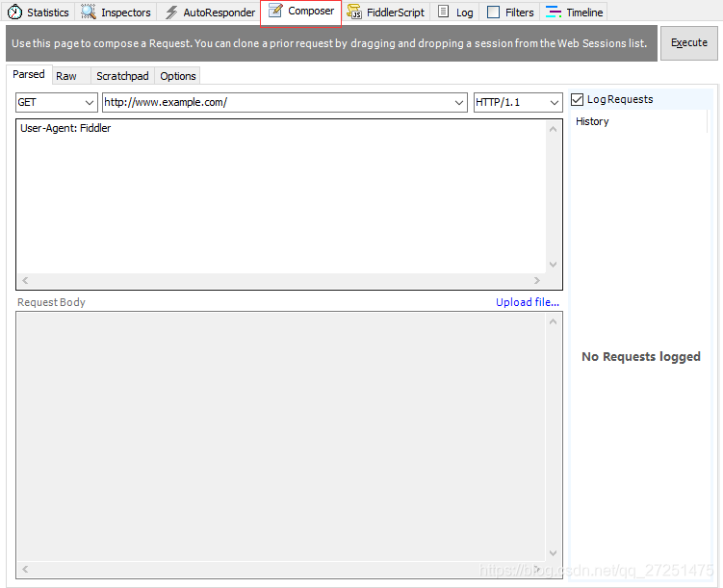The width and height of the screenshot is (723, 588).
Task: Click the User-Agent: Fiddler header line
Action: (65, 128)
